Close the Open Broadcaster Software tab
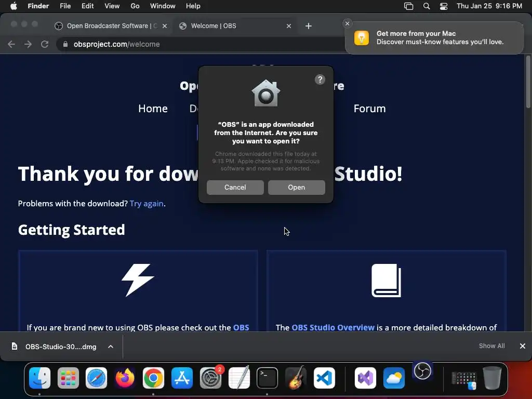 [165, 26]
